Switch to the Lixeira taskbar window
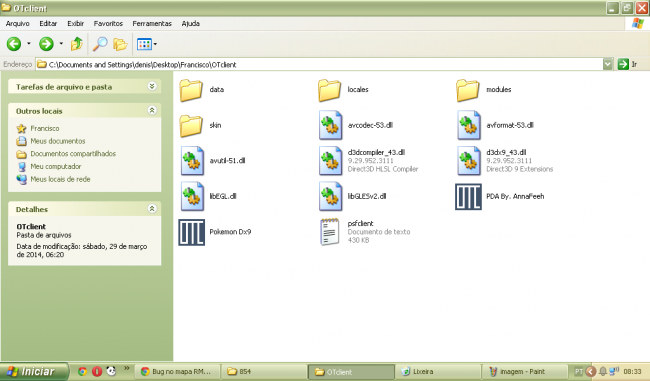Viewport: 650px width, 381px height. [439, 372]
